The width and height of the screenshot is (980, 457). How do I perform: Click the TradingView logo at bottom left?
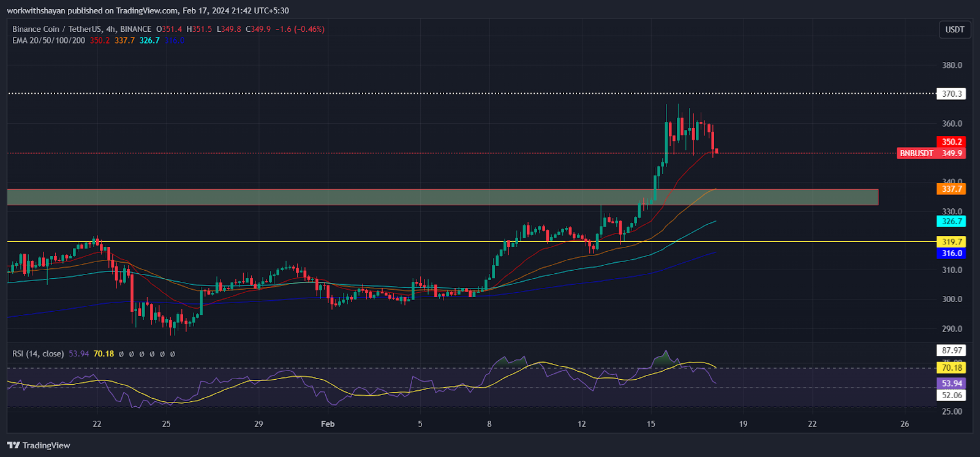[39, 445]
